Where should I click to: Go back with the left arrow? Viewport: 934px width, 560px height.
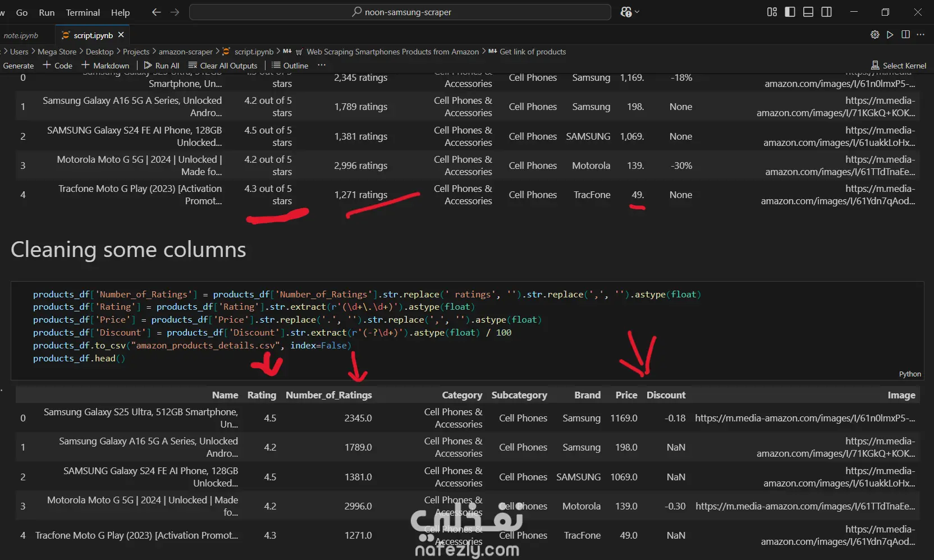pyautogui.click(x=157, y=12)
